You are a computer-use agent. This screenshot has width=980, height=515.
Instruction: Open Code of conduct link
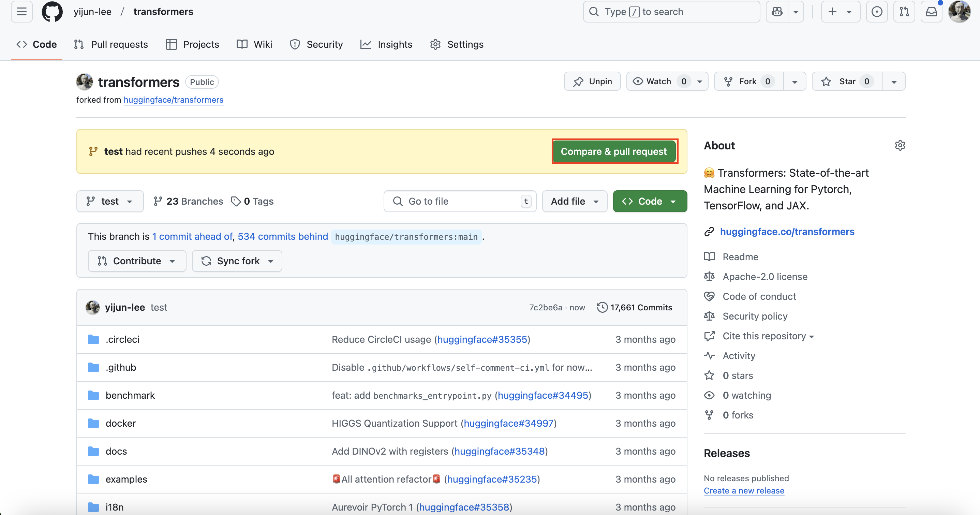point(759,296)
